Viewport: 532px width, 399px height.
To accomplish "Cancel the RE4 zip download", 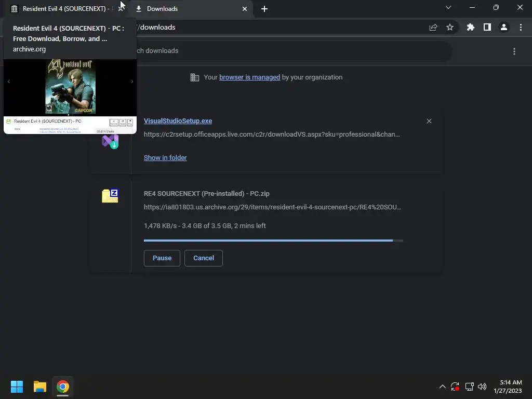I will point(204,258).
